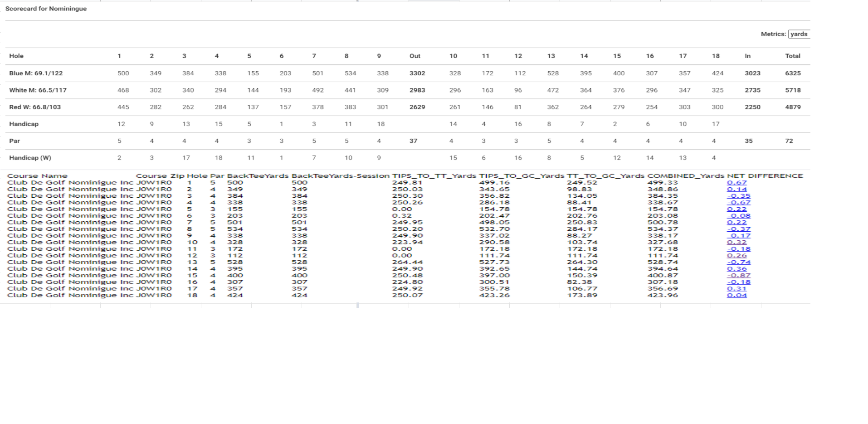
Task: Open the 0.14 net difference link
Action: point(737,189)
